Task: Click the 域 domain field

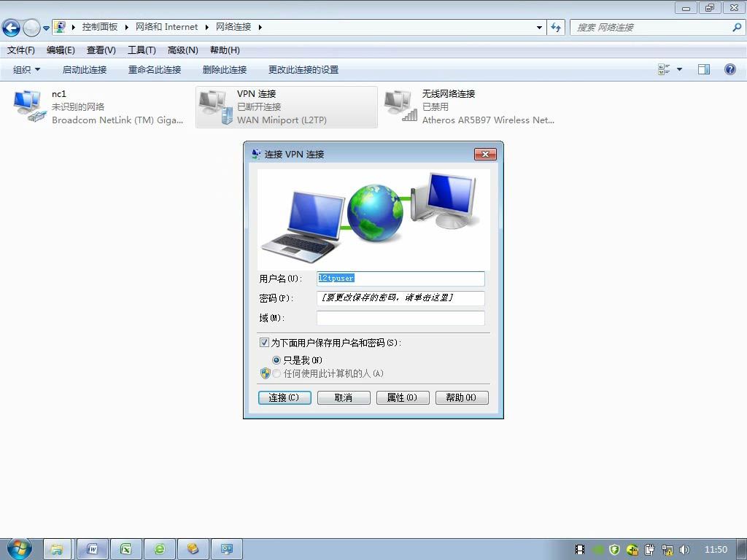Action: (400, 318)
